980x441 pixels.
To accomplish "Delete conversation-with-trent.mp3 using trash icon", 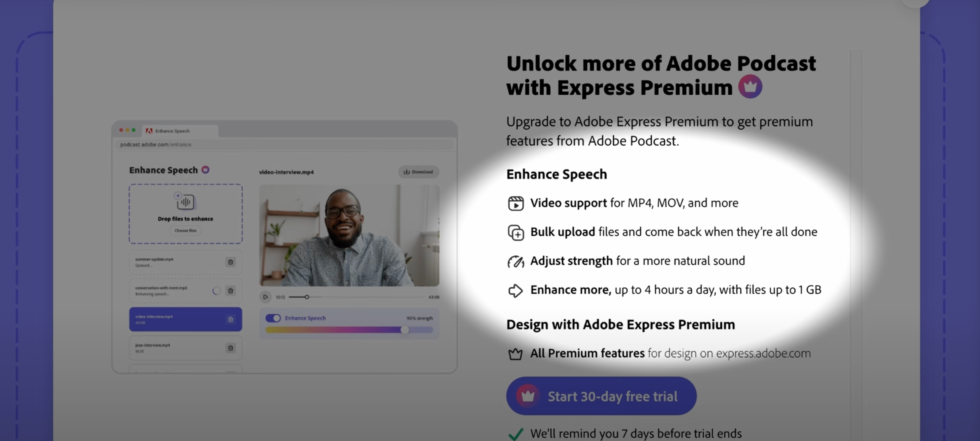I will click(x=230, y=291).
